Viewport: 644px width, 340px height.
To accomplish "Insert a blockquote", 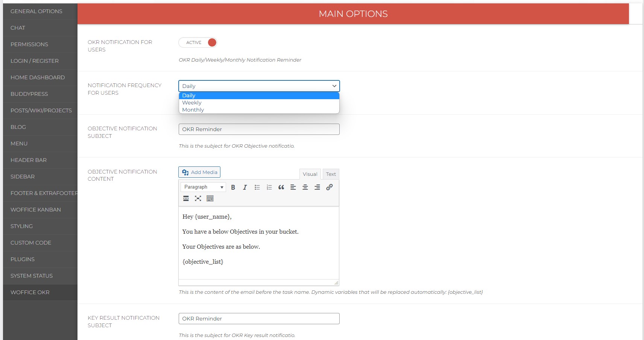I will pyautogui.click(x=281, y=187).
